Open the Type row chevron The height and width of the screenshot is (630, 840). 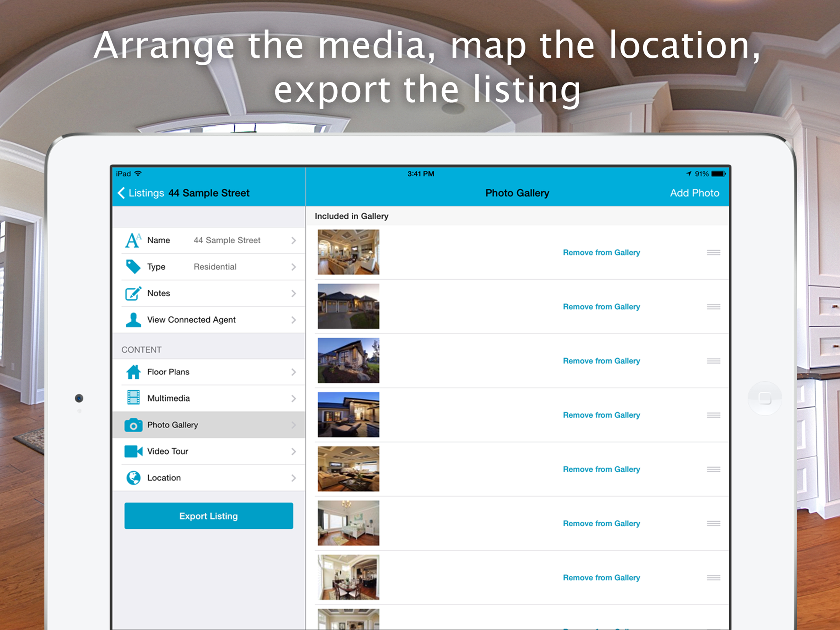tap(294, 267)
